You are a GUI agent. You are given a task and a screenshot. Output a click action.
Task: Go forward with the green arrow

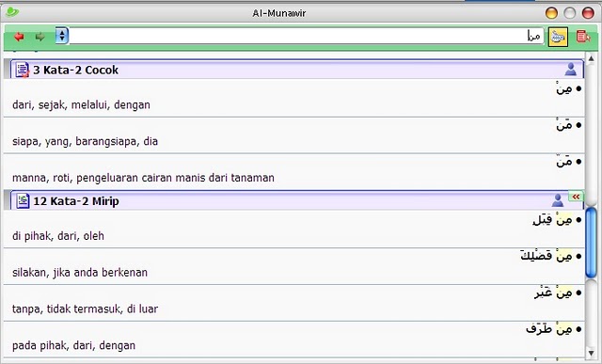tap(40, 37)
